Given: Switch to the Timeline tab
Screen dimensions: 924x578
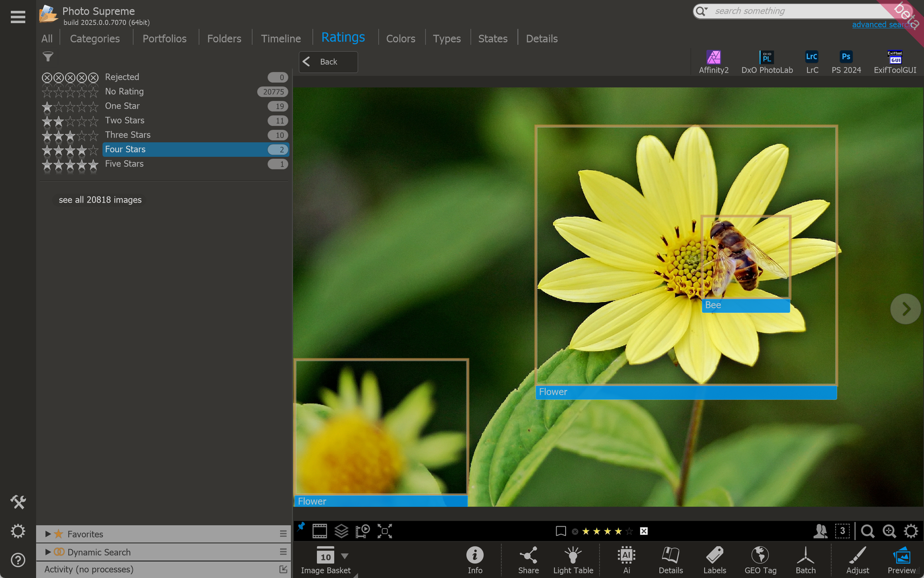Looking at the screenshot, I should tap(281, 39).
